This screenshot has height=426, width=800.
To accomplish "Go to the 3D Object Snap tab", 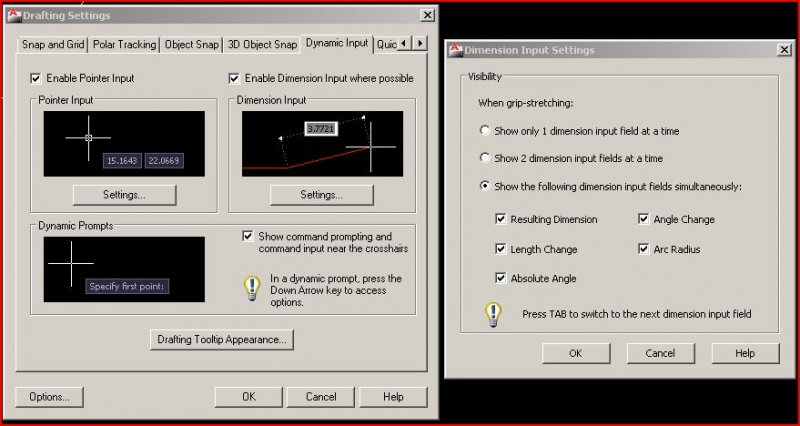I will [262, 44].
